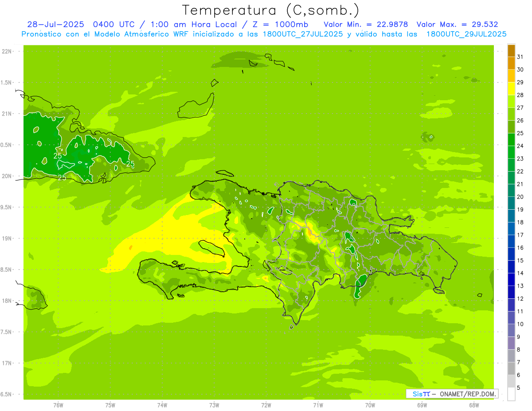532x411 pixels.
Task: Click the "75W" longitude tick label
Action: click(110, 405)
